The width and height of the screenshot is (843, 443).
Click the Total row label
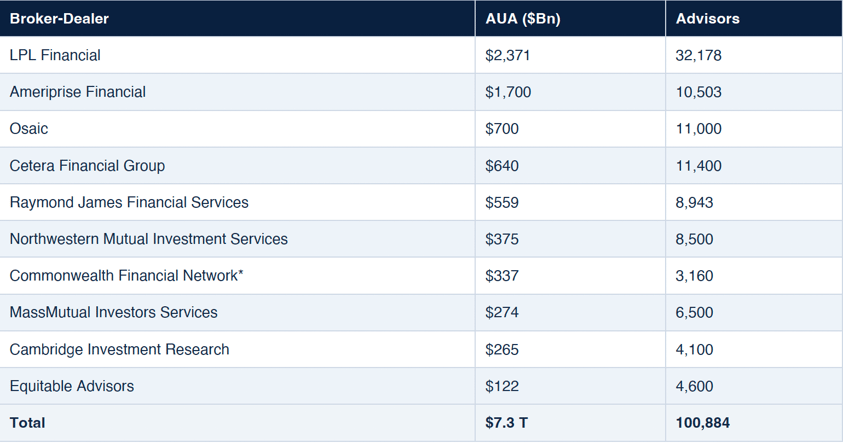coord(28,423)
